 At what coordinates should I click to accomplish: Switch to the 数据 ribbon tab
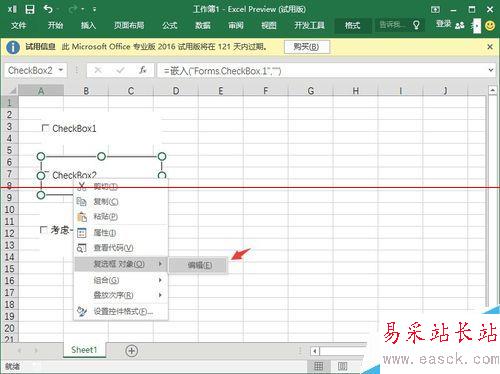203,25
